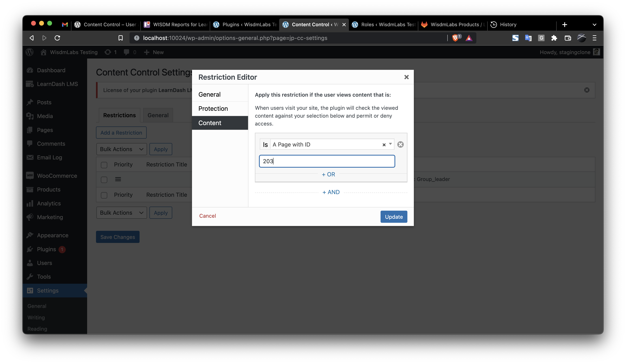Open the top Bulk Actions dropdown
Image resolution: width=626 pixels, height=364 pixels.
[121, 149]
